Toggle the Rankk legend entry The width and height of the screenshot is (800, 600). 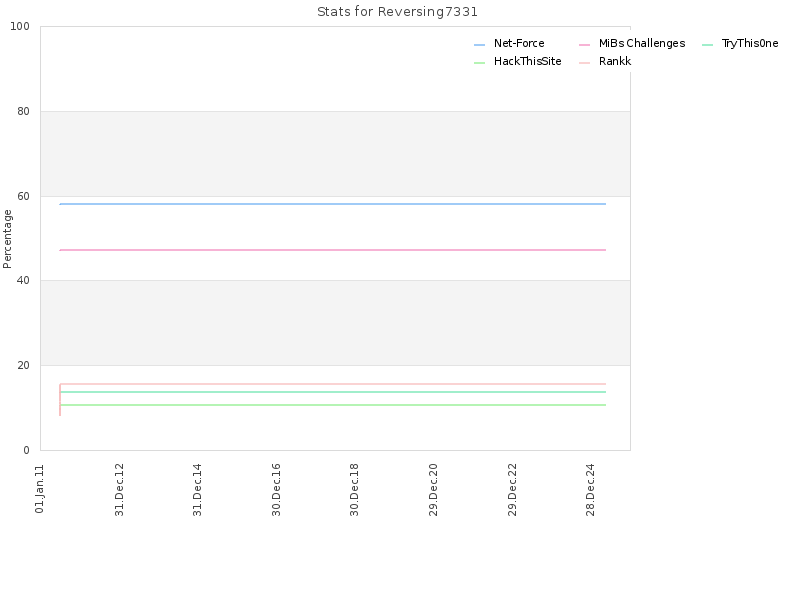click(605, 61)
